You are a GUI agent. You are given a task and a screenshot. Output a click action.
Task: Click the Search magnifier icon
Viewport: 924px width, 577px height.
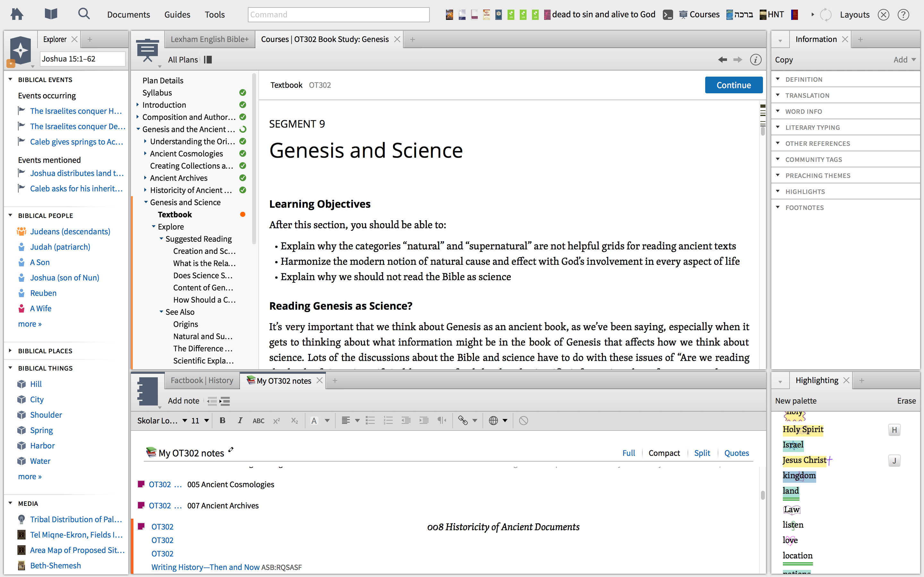pos(84,14)
